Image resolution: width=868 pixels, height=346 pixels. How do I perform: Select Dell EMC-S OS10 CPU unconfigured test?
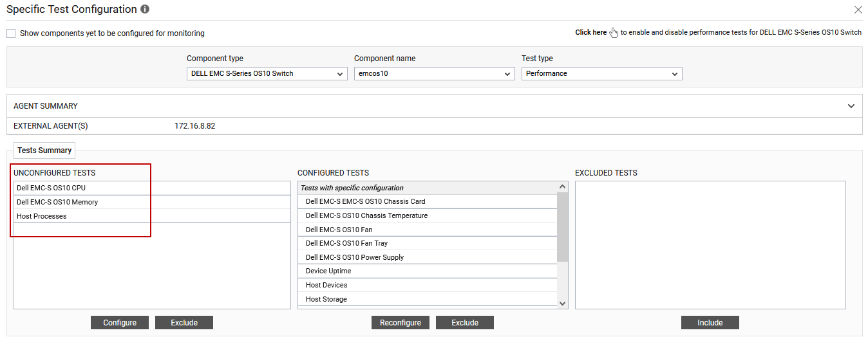click(x=153, y=188)
